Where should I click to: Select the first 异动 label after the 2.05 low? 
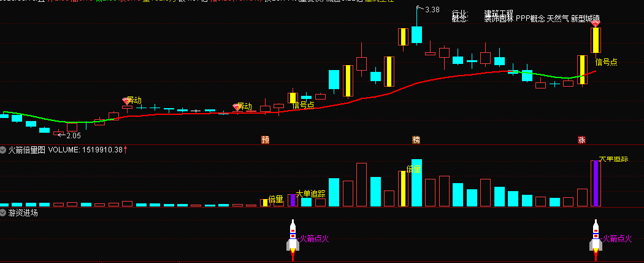[134, 100]
